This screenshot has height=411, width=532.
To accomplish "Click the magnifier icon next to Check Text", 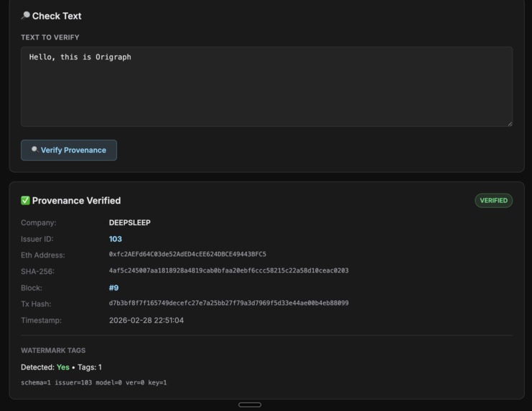I will tap(25, 16).
